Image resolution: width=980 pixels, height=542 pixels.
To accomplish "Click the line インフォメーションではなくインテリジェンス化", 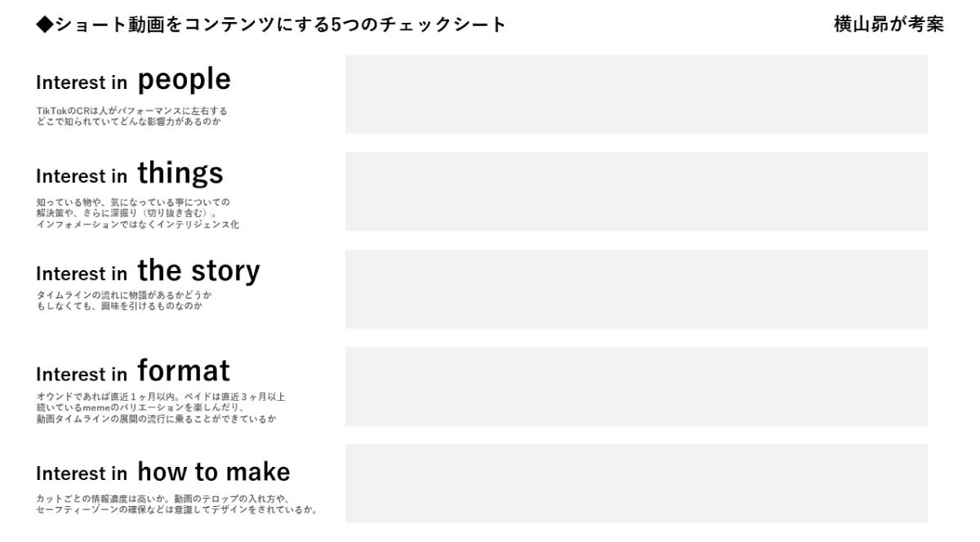I will click(x=137, y=224).
